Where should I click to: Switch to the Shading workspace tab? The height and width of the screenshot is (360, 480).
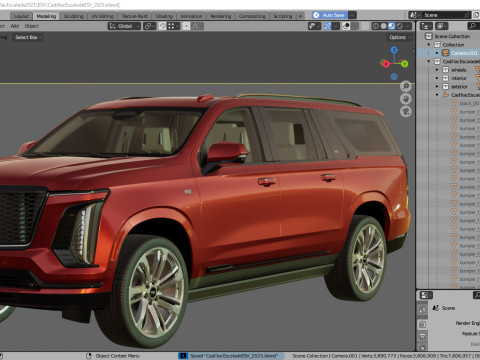coord(164,16)
